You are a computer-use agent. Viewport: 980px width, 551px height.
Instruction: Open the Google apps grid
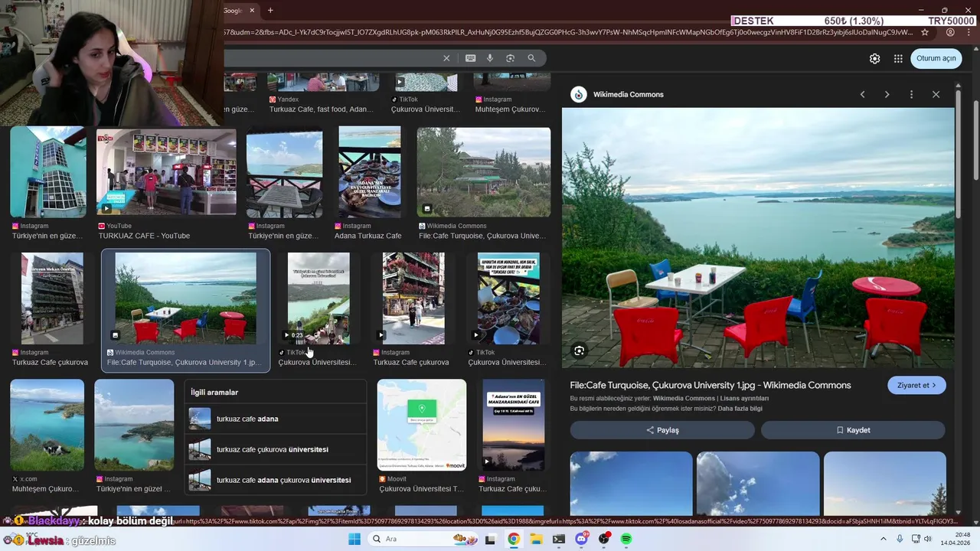pyautogui.click(x=898, y=58)
